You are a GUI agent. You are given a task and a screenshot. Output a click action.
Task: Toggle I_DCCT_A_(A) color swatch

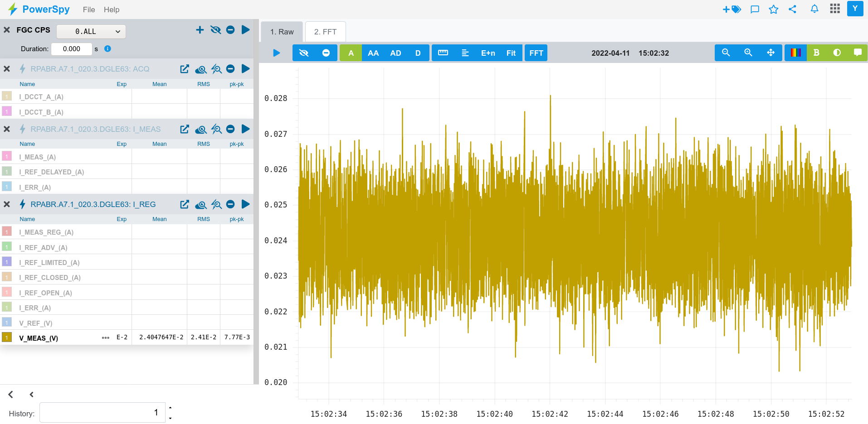click(7, 96)
